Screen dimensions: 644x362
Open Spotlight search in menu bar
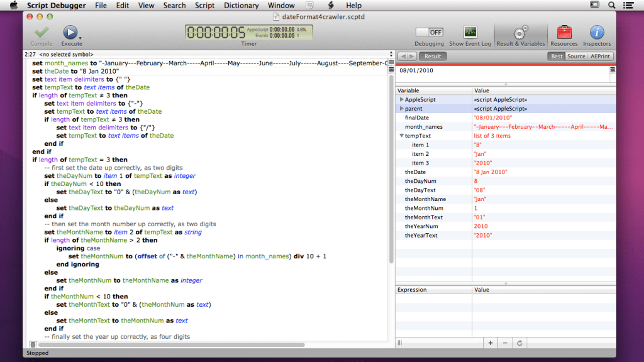tap(611, 5)
